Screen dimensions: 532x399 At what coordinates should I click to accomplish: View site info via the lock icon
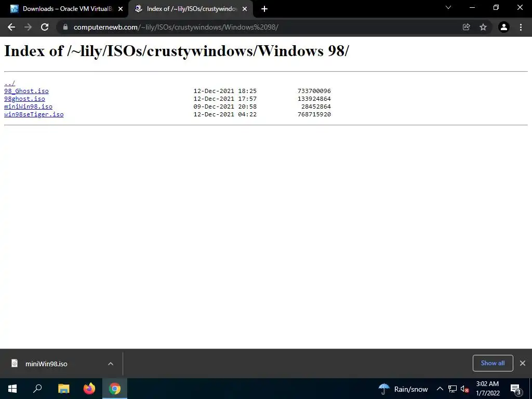point(65,27)
